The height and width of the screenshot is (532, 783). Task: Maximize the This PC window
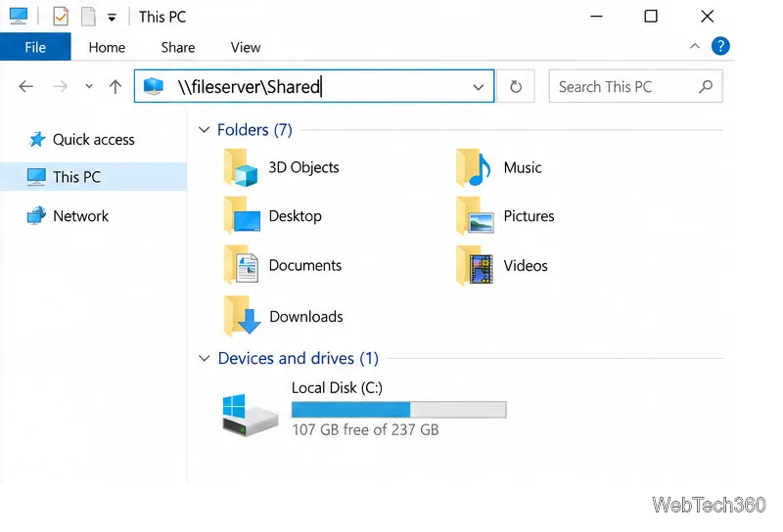pyautogui.click(x=651, y=17)
